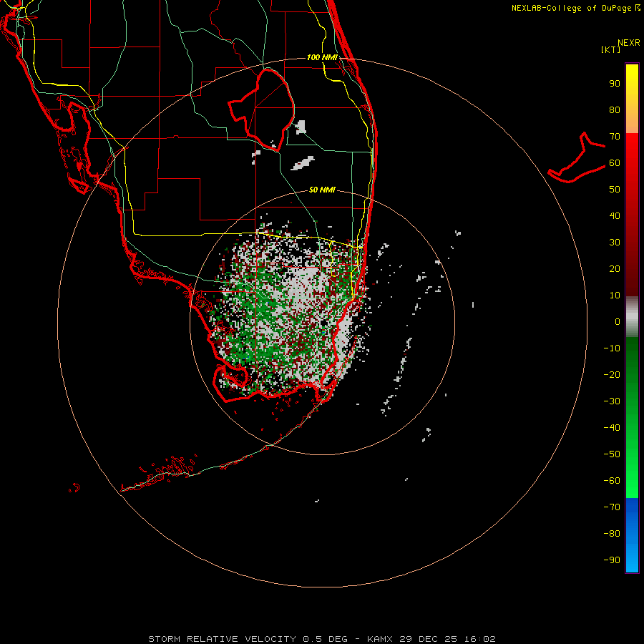This screenshot has height=644, width=644.
Task: Click the KAMX station identifier in caption
Action: pos(380,639)
